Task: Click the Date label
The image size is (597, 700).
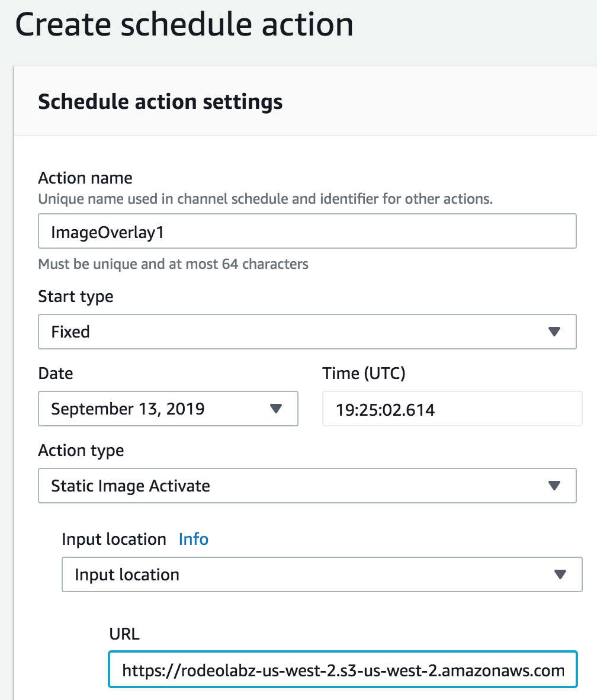Action: [x=55, y=373]
